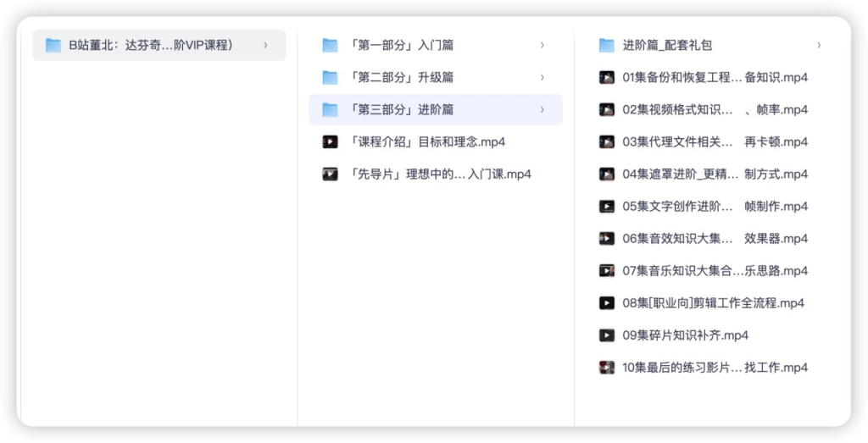Click video icon of 「课程介绍」目标和理念.mp4

coord(330,142)
